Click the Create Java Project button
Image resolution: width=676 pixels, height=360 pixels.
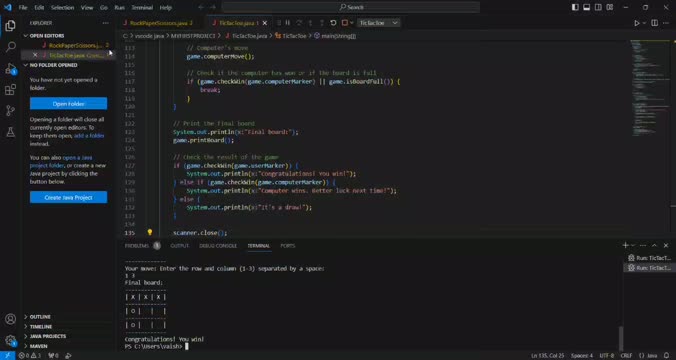pyautogui.click(x=69, y=197)
